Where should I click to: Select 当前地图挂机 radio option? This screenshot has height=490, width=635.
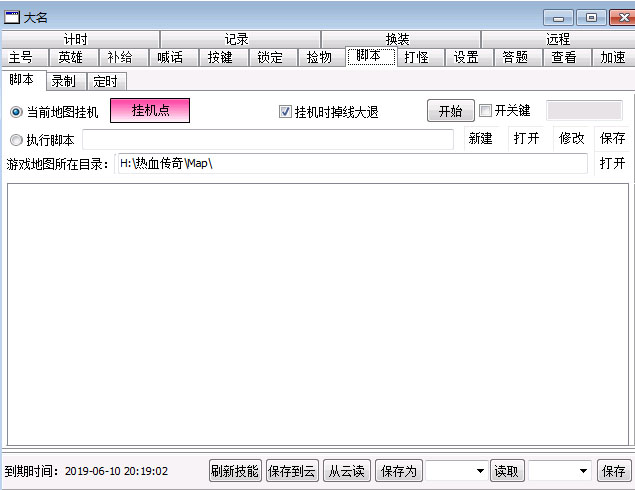pyautogui.click(x=54, y=112)
